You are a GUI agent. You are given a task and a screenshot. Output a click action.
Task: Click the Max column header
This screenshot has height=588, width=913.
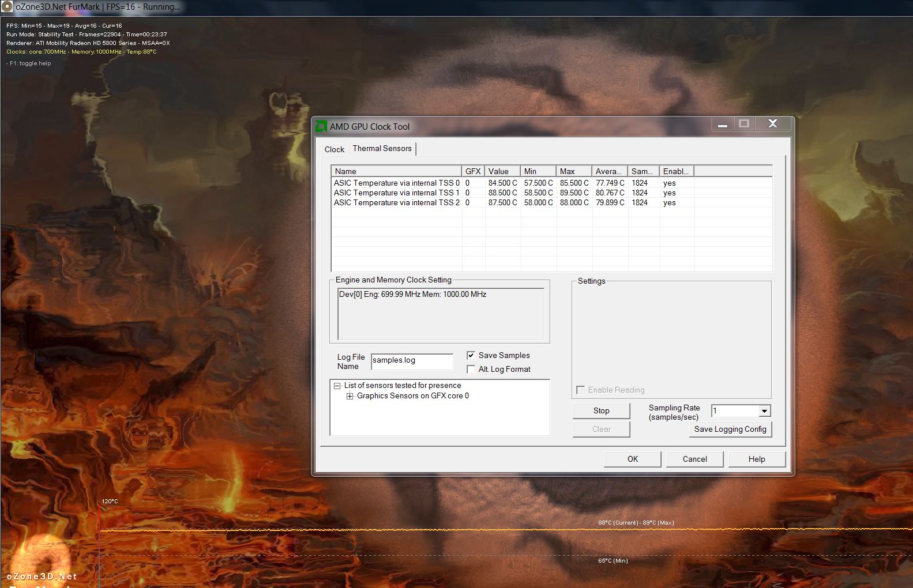574,171
